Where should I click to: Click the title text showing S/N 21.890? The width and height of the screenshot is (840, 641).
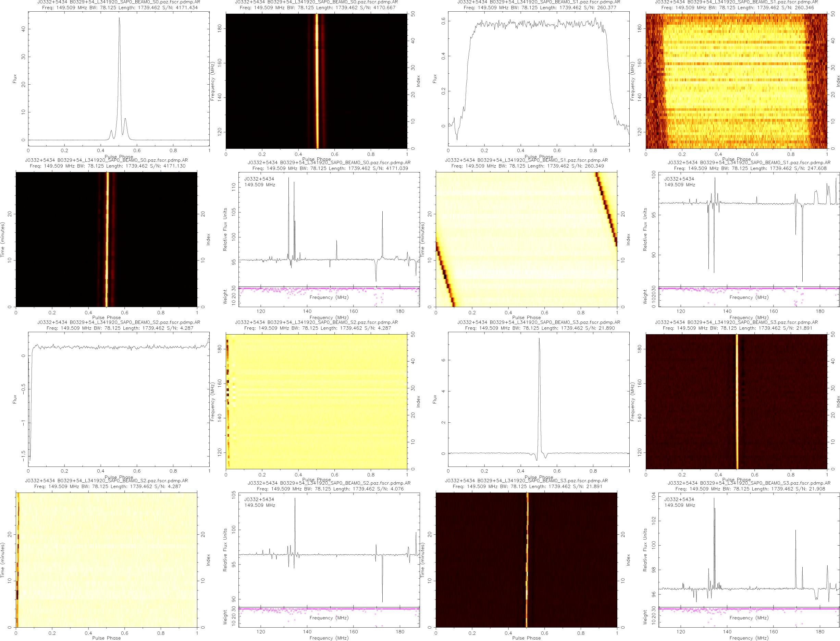pos(539,328)
